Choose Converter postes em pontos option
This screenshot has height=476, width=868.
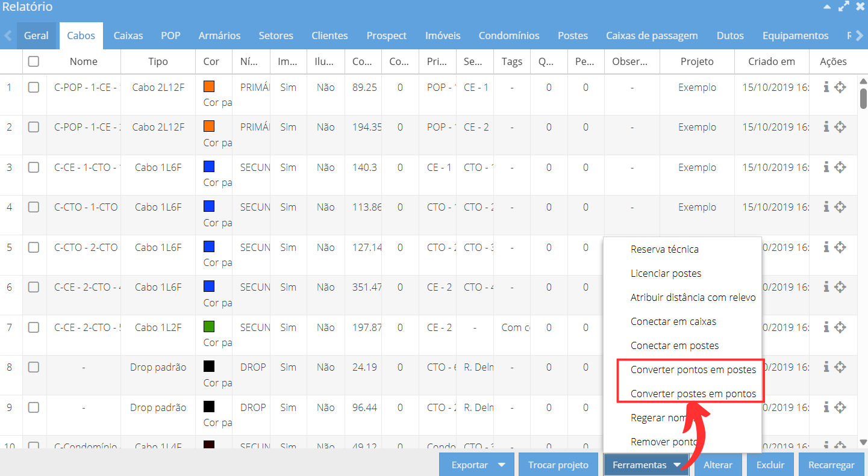click(693, 394)
